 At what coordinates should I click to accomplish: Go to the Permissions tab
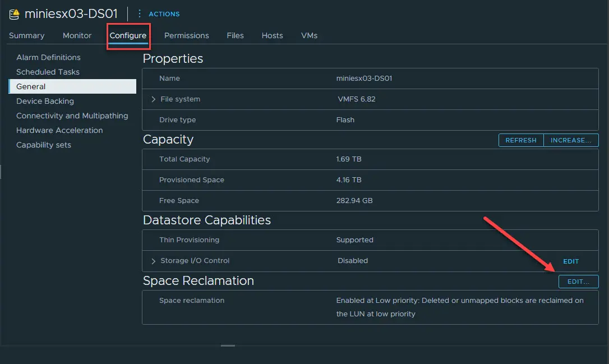pos(186,35)
